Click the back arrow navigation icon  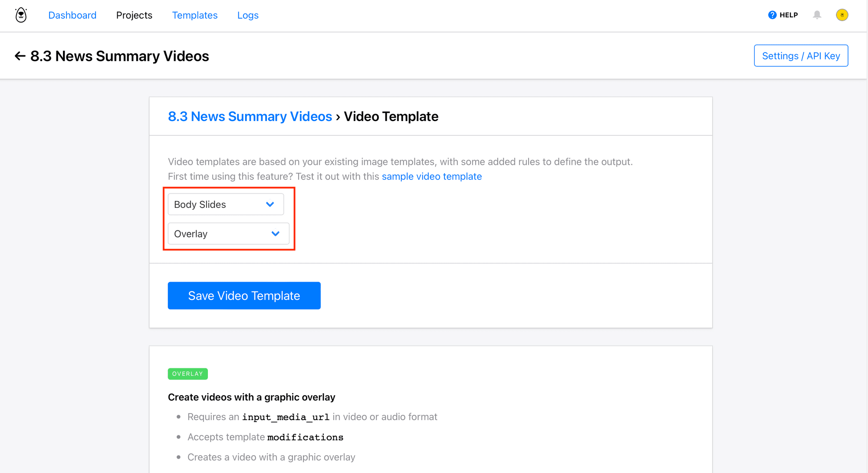(20, 56)
